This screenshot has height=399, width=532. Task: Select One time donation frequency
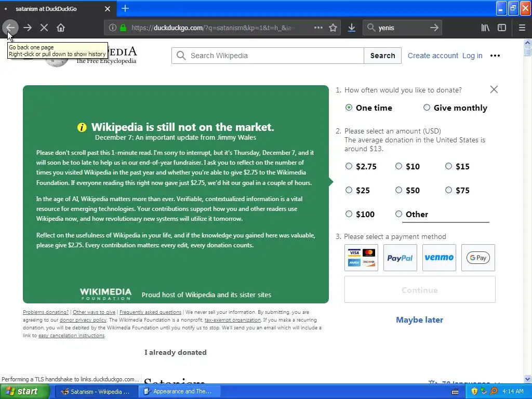349,108
